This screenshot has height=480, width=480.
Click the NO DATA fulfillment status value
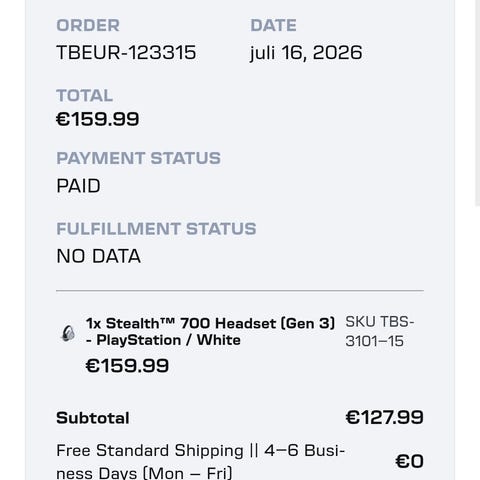coord(98,256)
